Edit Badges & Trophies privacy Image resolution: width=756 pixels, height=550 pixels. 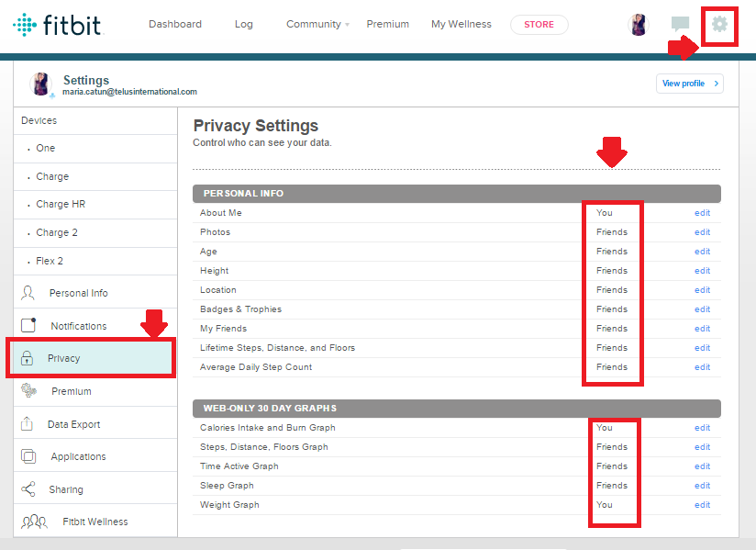pos(702,309)
